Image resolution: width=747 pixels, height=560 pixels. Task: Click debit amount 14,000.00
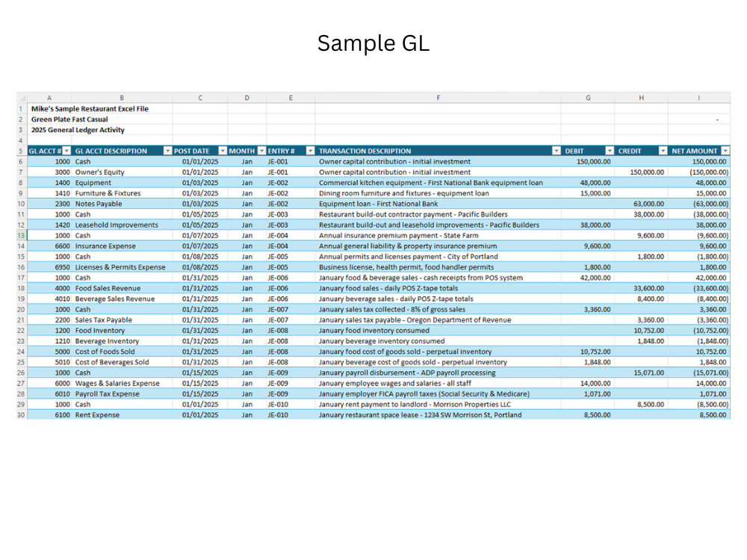click(588, 383)
